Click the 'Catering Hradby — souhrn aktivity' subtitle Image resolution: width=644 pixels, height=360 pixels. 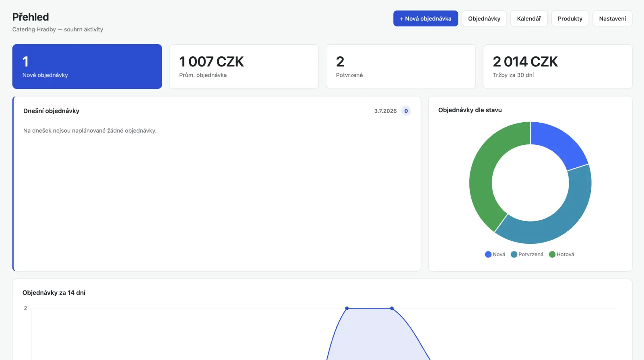(x=58, y=29)
